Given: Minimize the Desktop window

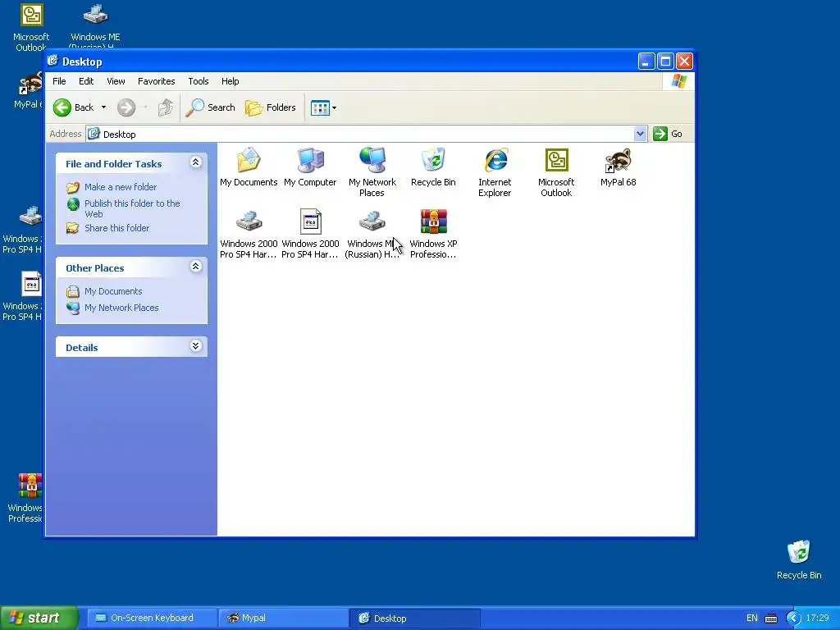Looking at the screenshot, I should tap(646, 62).
